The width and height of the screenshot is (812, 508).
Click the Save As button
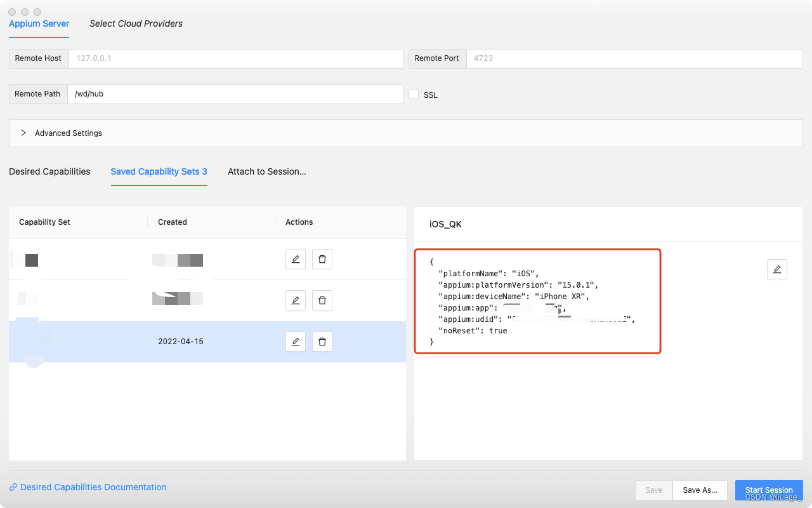click(x=700, y=490)
